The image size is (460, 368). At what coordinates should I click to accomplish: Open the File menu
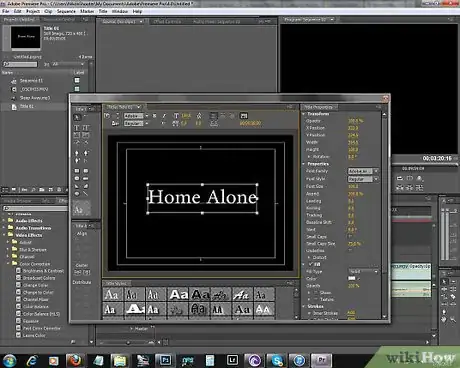pyautogui.click(x=5, y=11)
